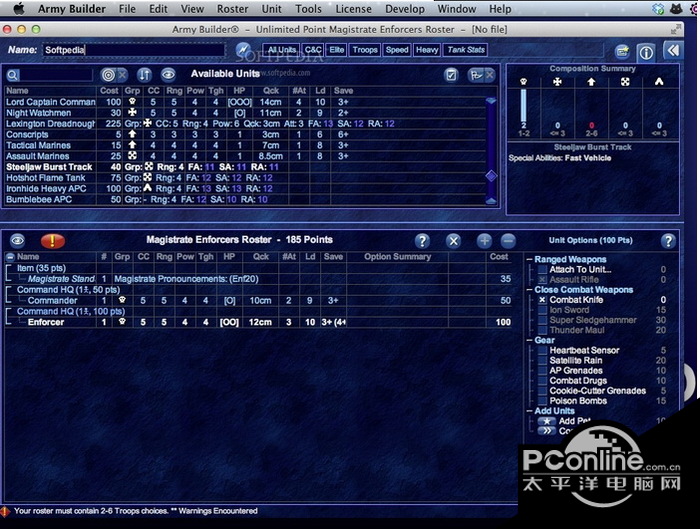Image resolution: width=700 pixels, height=529 pixels.
Task: Click the flag filter icon in Available Units
Action: click(x=476, y=75)
